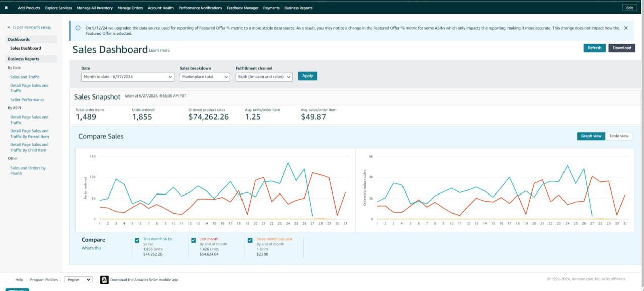
Task: Switch to Graph view
Action: (x=591, y=136)
